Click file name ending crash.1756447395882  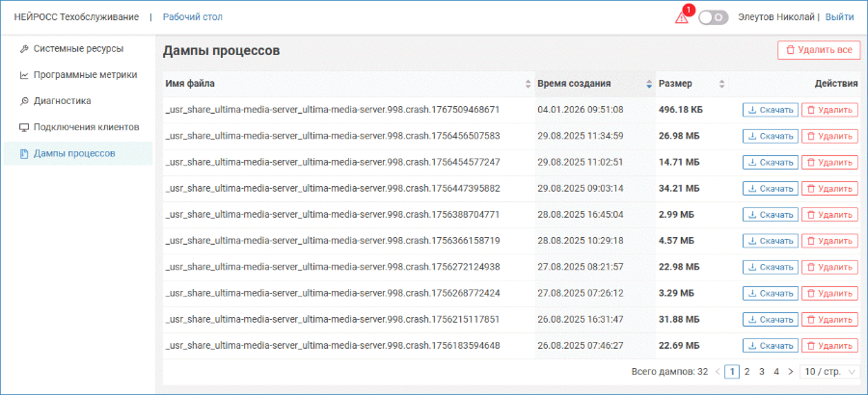click(x=333, y=188)
